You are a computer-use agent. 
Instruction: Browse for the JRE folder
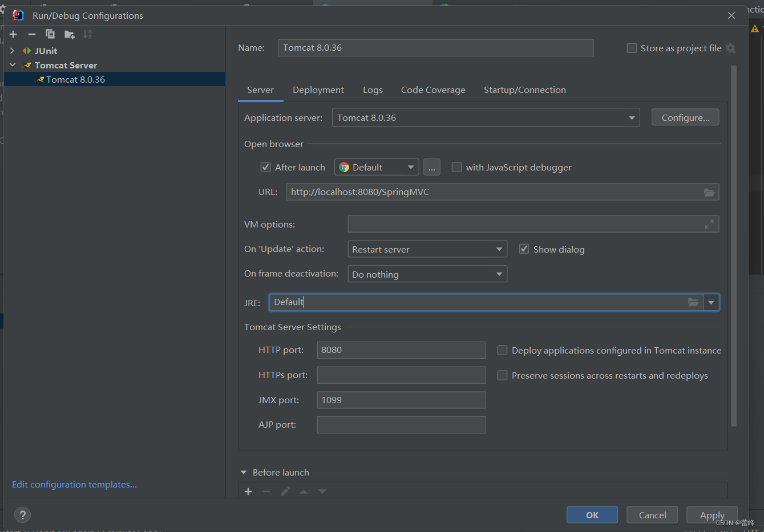click(x=693, y=302)
